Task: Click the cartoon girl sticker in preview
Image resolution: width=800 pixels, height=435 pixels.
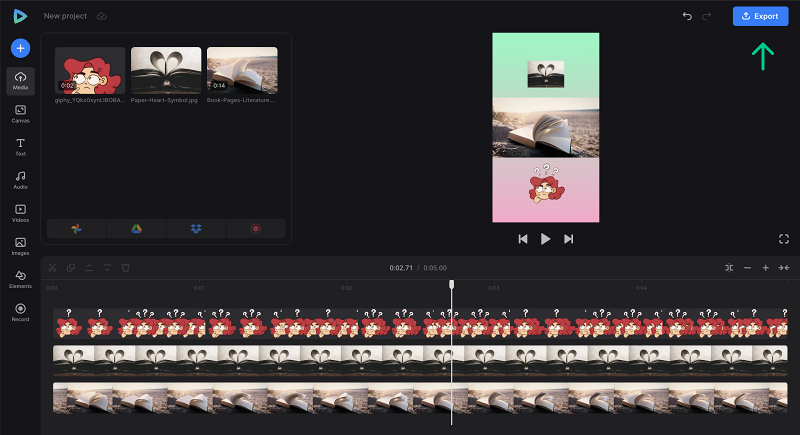Action: [x=546, y=185]
